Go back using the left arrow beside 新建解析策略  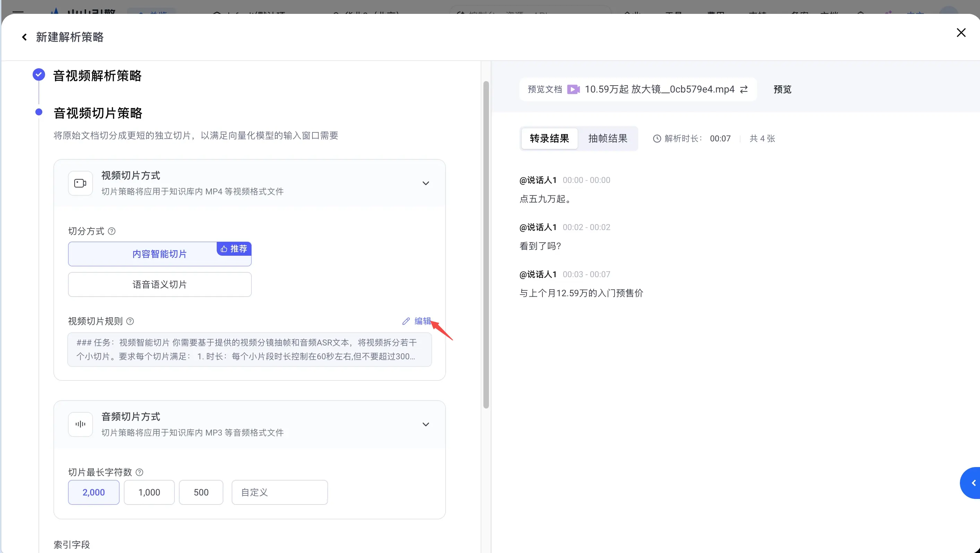click(24, 37)
